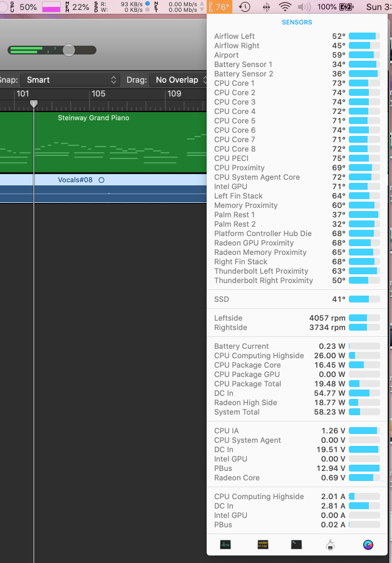
Task: Open the clock menu showing Sun
Action: click(382, 7)
